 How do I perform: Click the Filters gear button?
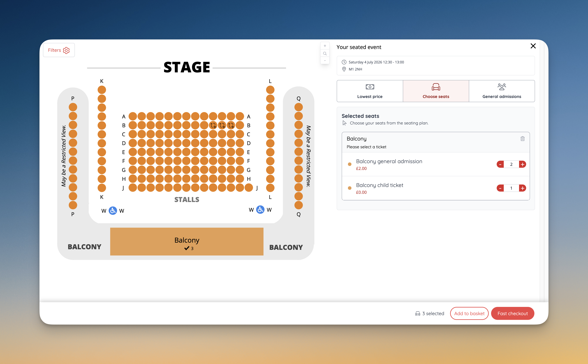(x=59, y=50)
